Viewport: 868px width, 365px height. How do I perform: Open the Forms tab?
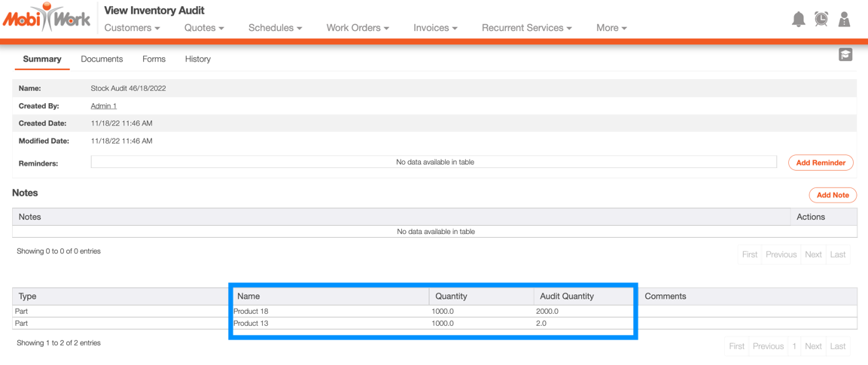coord(154,59)
